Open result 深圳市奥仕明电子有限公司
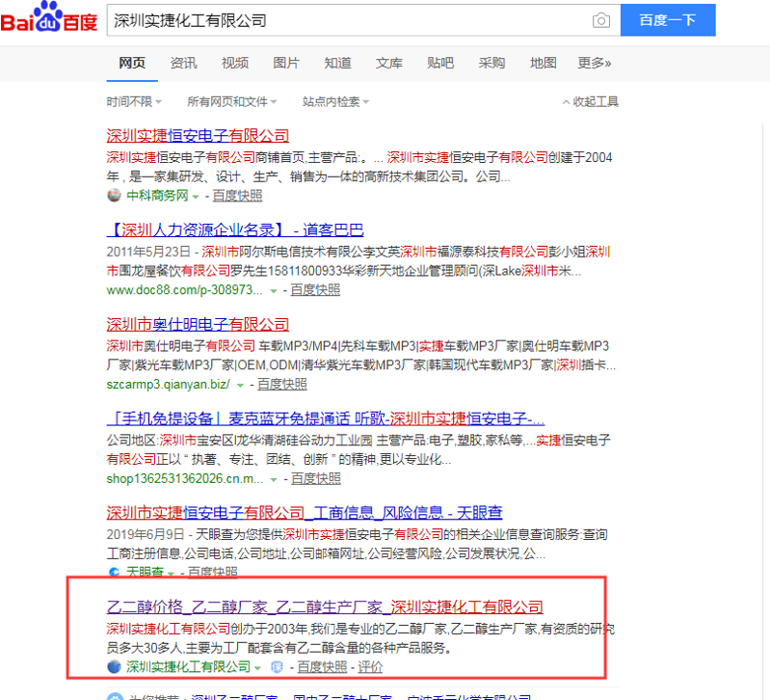The height and width of the screenshot is (700, 770). pos(198,324)
